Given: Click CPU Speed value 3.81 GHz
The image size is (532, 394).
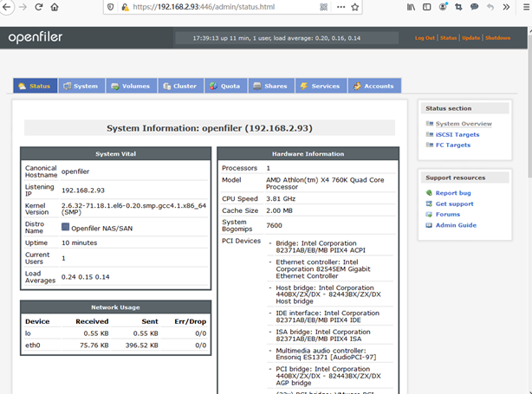Looking at the screenshot, I should (x=281, y=198).
